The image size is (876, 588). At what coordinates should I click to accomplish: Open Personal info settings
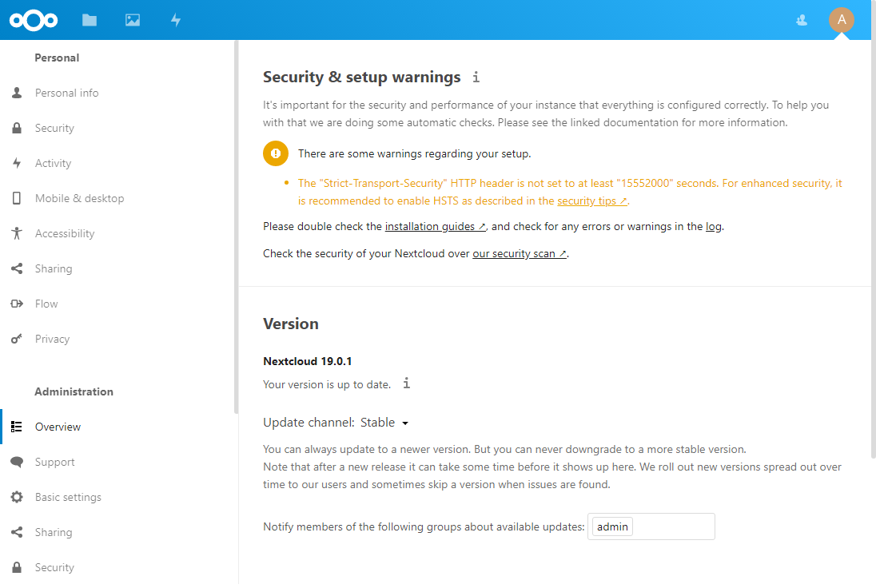[66, 93]
